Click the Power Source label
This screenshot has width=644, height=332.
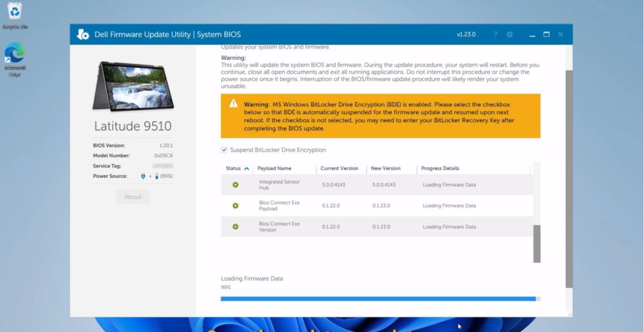point(110,176)
